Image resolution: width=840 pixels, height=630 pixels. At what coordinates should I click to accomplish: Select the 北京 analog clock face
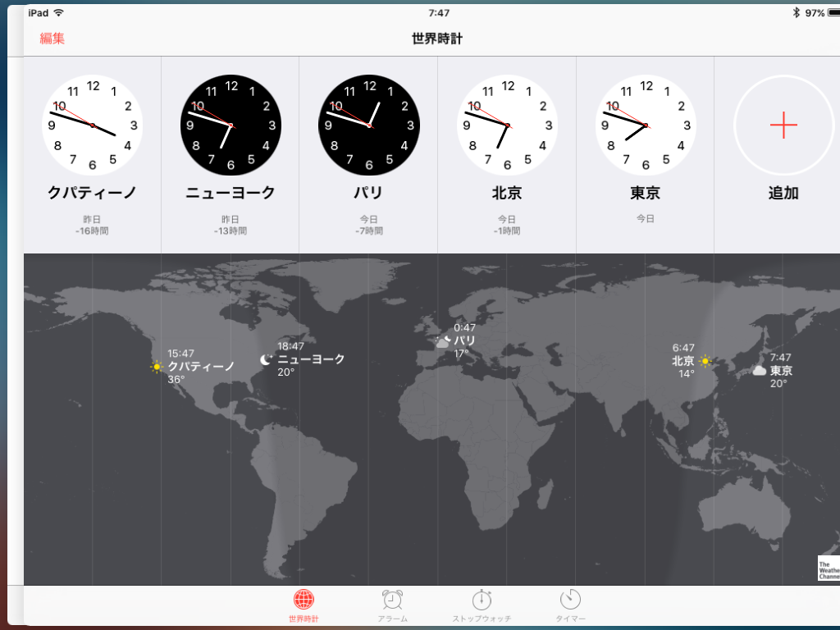tap(507, 125)
